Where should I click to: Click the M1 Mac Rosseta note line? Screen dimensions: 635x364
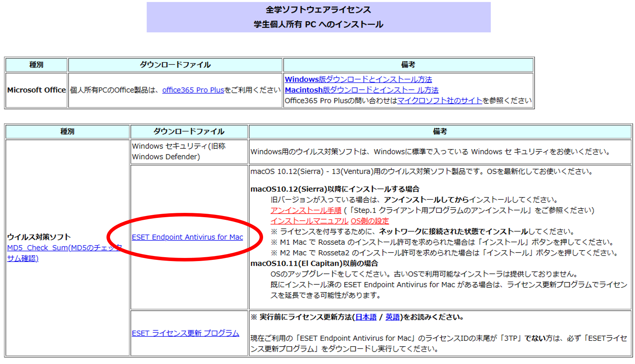(442, 242)
